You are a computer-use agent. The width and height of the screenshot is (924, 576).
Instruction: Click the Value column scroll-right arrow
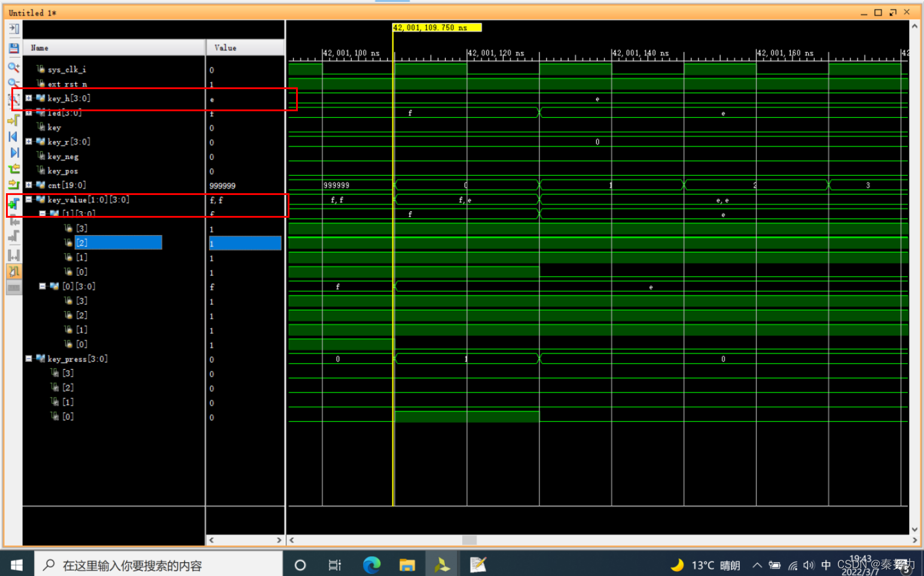tap(279, 540)
